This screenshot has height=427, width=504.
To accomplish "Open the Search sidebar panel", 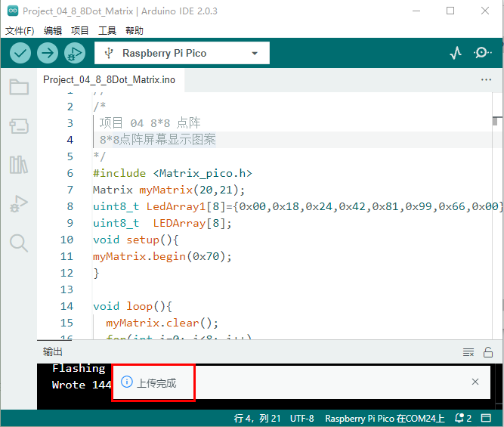I will pyautogui.click(x=19, y=243).
